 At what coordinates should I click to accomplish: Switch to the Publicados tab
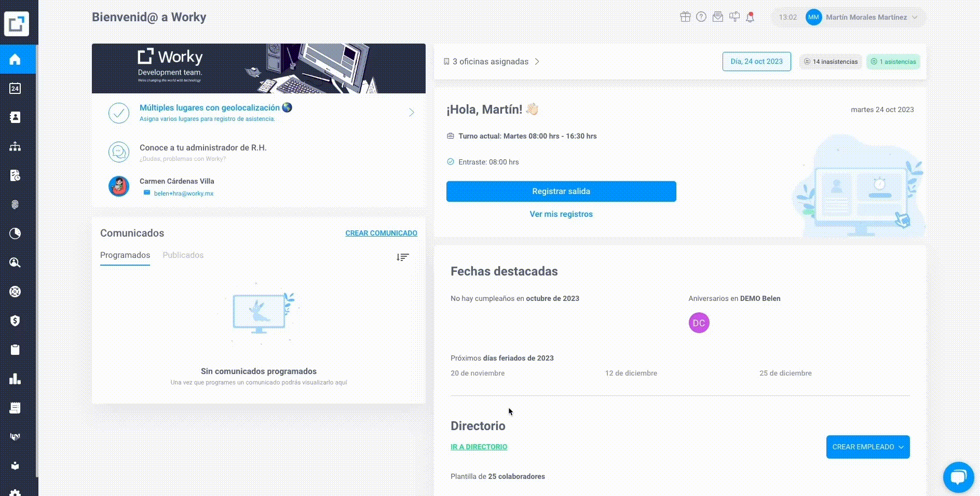(x=183, y=255)
